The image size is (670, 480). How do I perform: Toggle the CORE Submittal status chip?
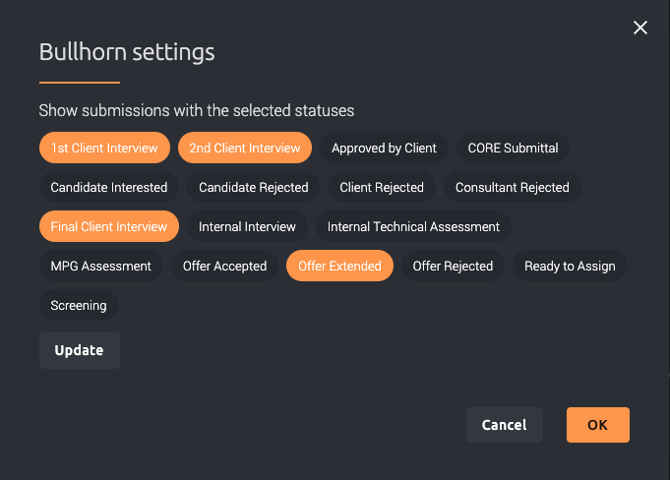[513, 148]
